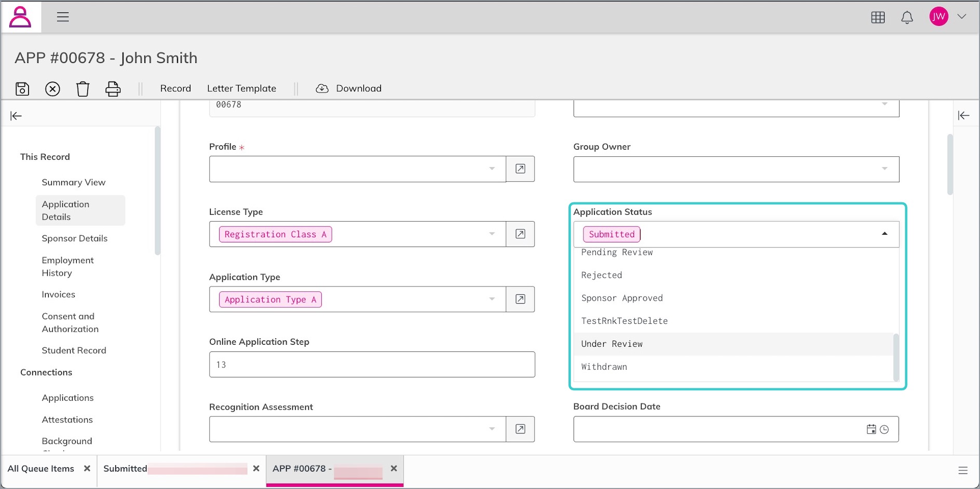Open Attestations under Connections
The width and height of the screenshot is (980, 489).
pyautogui.click(x=67, y=419)
